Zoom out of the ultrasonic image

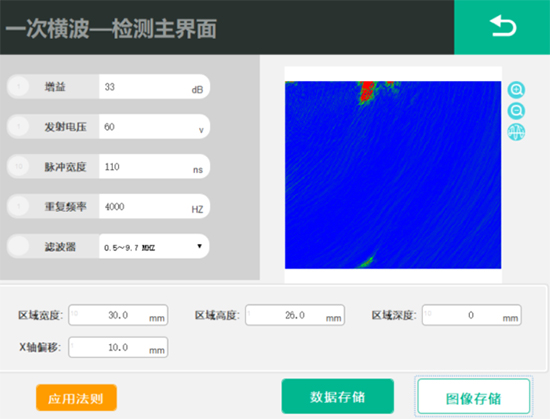pos(516,111)
